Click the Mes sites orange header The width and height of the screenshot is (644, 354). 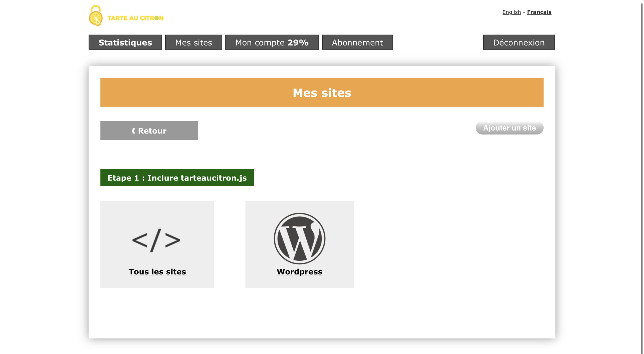tap(322, 92)
